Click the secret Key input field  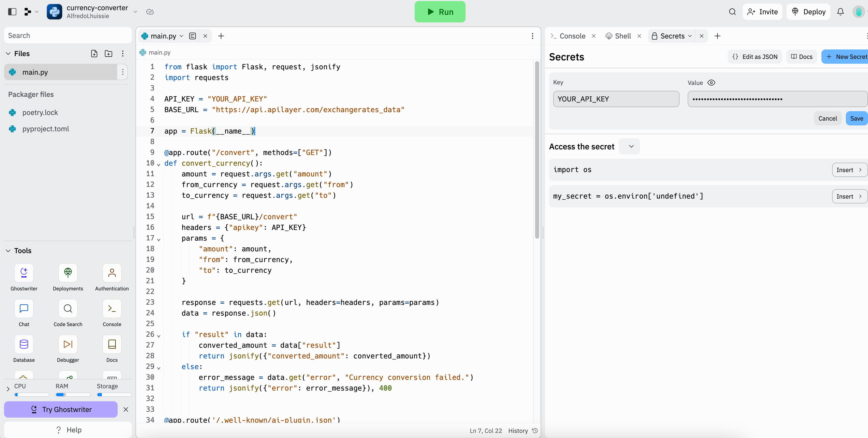(x=616, y=99)
